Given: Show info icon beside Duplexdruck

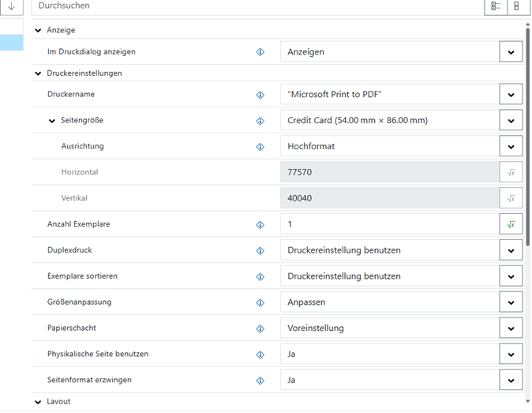Looking at the screenshot, I should 260,250.
